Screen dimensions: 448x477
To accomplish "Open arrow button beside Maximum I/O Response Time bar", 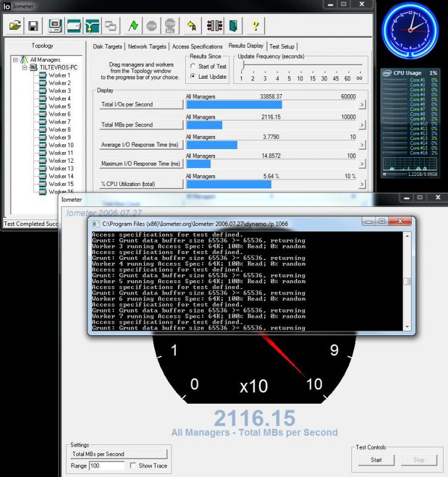I will pos(362,164).
